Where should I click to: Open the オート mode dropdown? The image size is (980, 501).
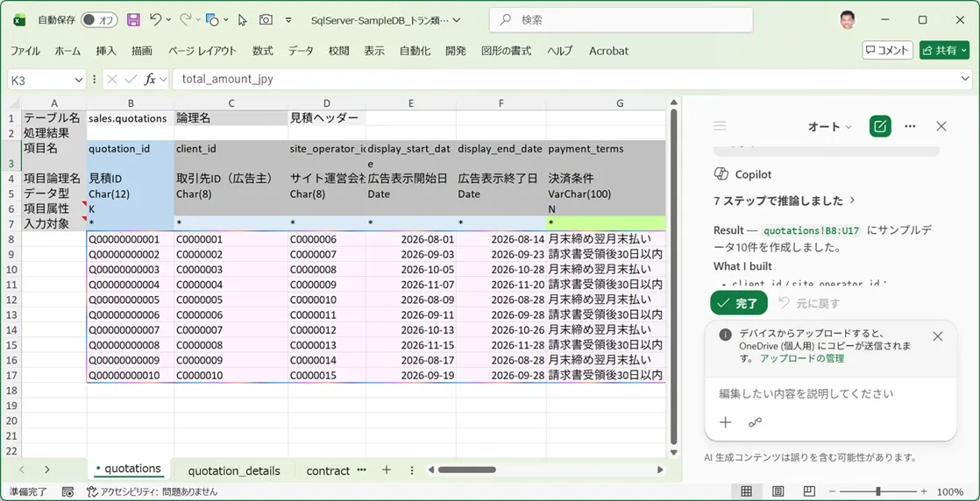[830, 126]
